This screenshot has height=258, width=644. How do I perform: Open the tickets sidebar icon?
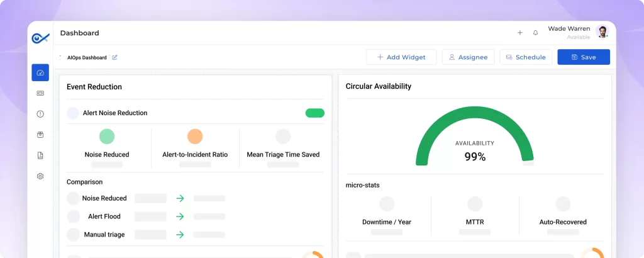click(40, 93)
